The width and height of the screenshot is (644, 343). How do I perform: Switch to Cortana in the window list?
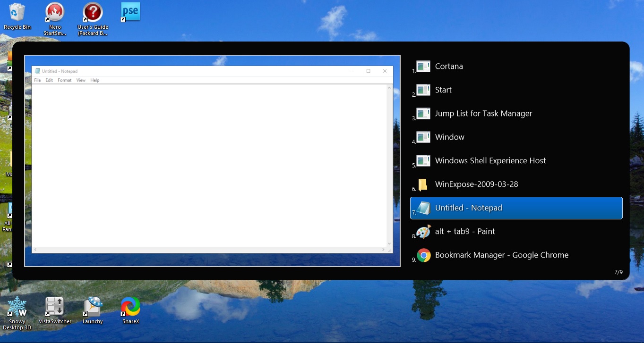(449, 67)
